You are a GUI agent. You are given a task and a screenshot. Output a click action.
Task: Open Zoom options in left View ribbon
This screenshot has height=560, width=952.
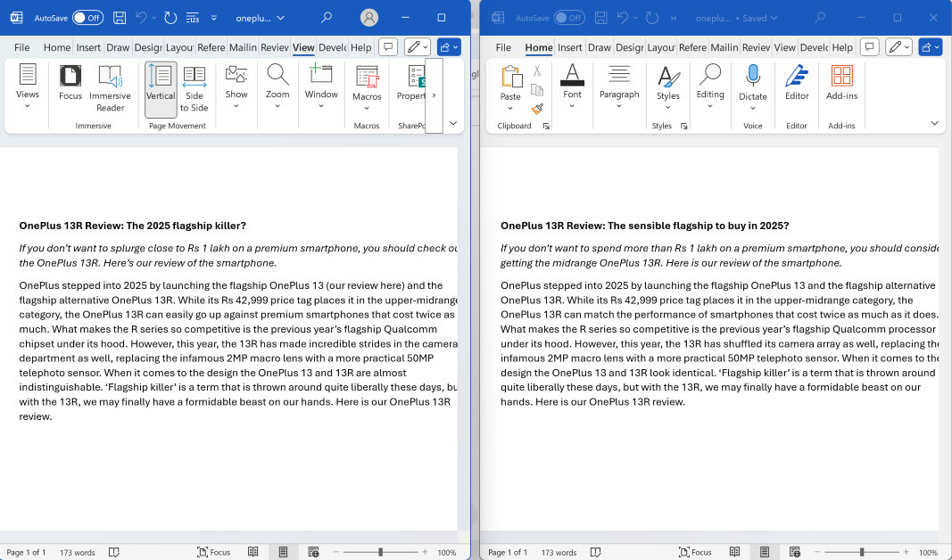click(x=277, y=86)
